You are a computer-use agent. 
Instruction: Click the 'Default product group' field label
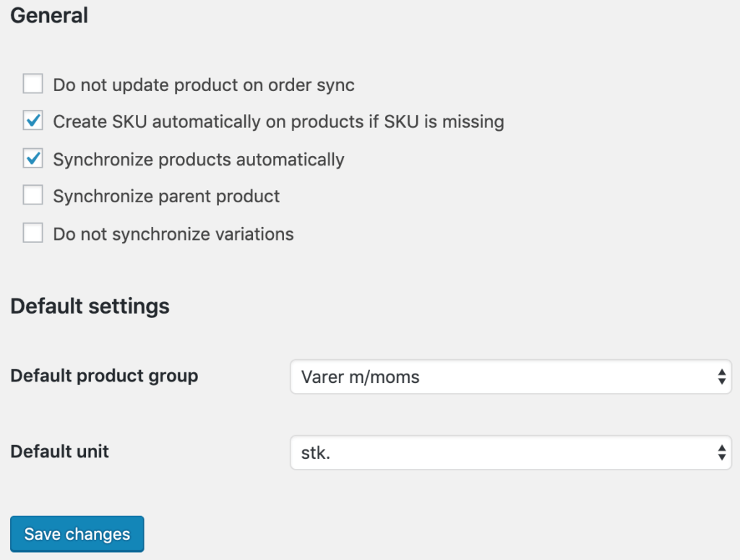point(104,376)
